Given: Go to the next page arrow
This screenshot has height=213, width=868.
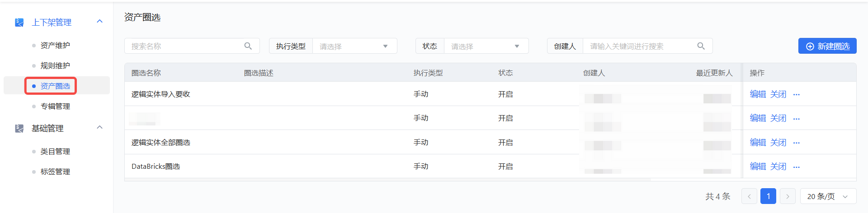Looking at the screenshot, I should [x=788, y=196].
